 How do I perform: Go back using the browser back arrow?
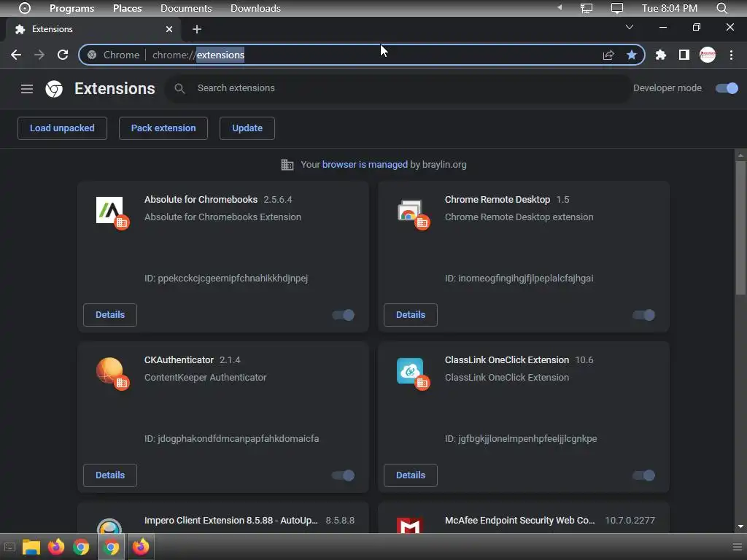[x=16, y=55]
